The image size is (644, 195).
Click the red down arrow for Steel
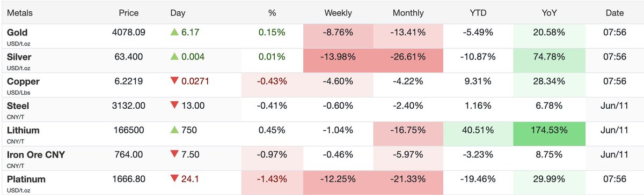click(174, 106)
